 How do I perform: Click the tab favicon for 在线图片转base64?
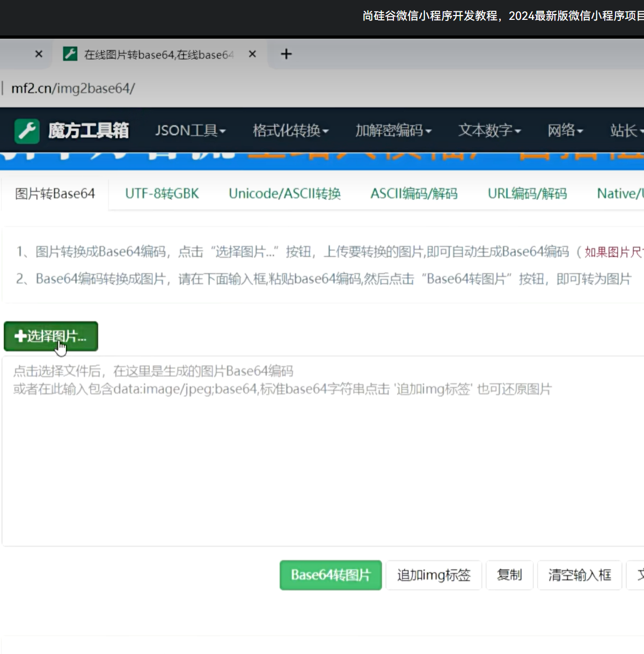70,54
